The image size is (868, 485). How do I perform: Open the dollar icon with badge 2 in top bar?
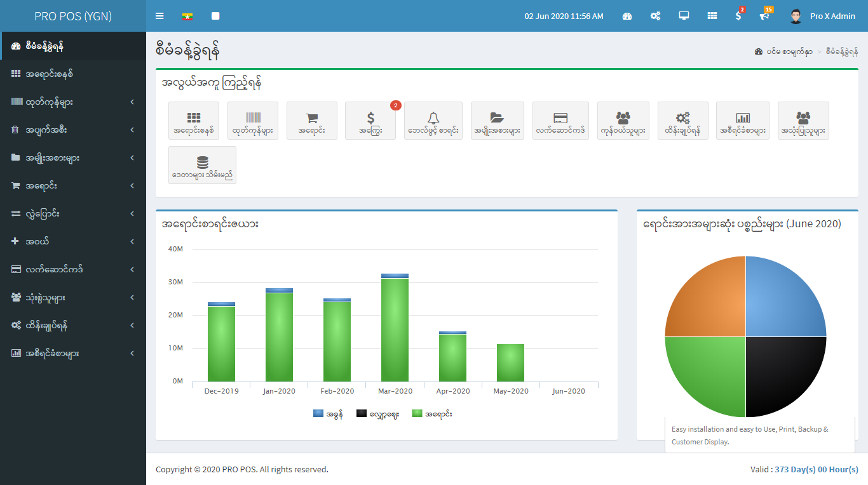(x=739, y=15)
